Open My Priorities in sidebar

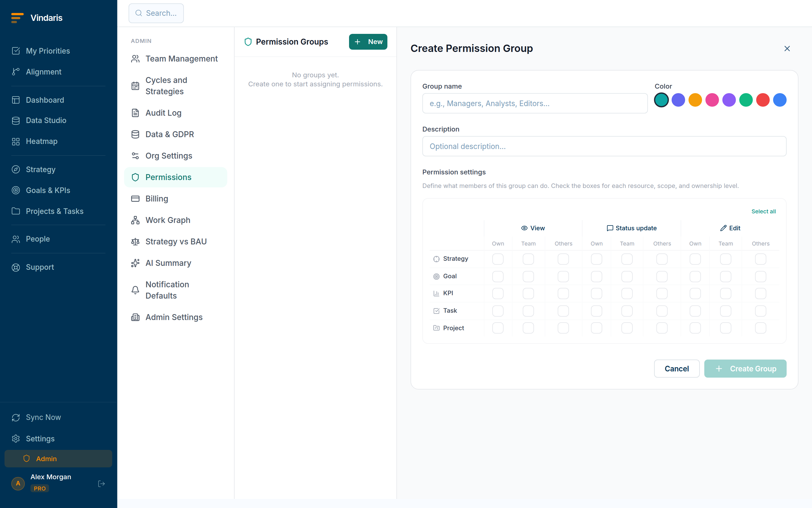58,51
